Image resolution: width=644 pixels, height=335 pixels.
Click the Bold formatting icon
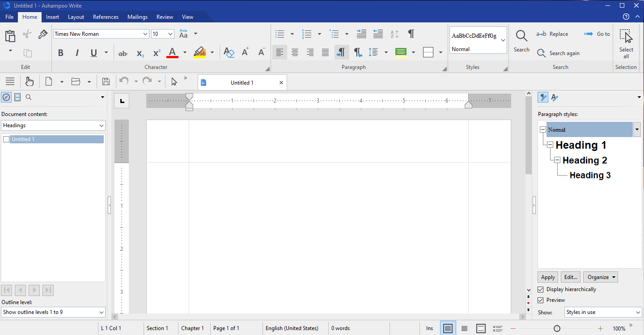[61, 53]
